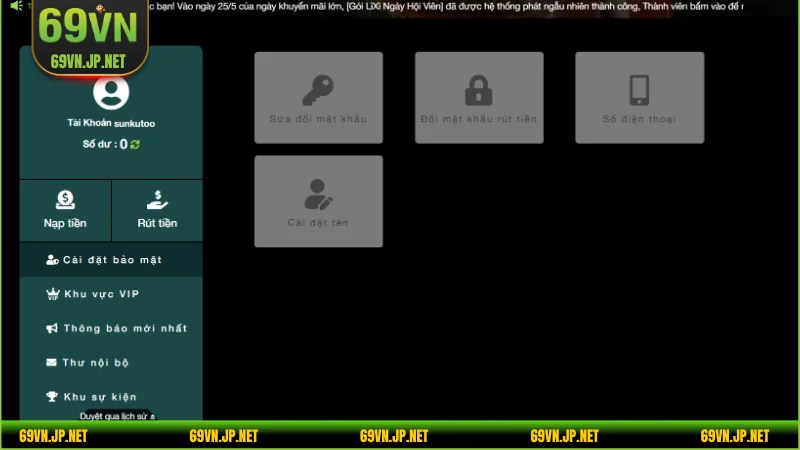Image resolution: width=800 pixels, height=450 pixels.
Task: Click the crown icon beside Khu vực VIP
Action: click(x=52, y=294)
